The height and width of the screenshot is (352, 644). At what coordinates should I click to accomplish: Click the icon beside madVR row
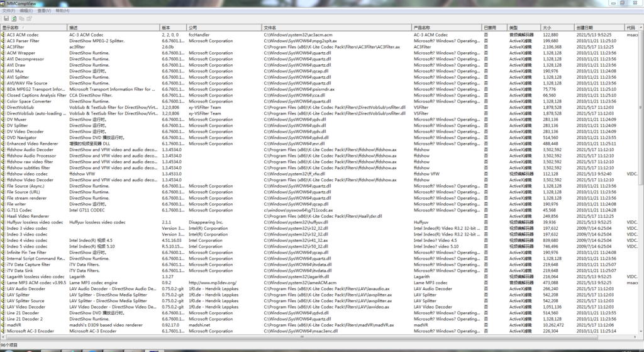pyautogui.click(x=3, y=325)
